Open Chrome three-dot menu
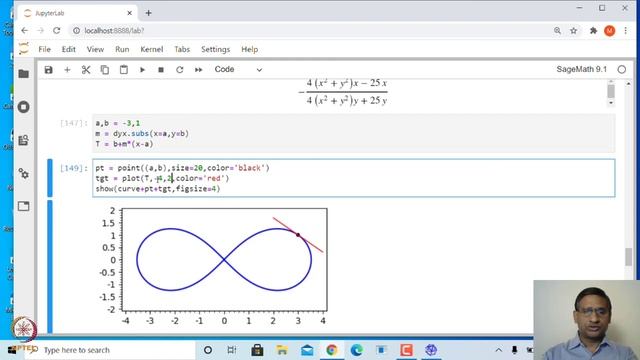Screen dimensions: 640x360 (x=625, y=31)
